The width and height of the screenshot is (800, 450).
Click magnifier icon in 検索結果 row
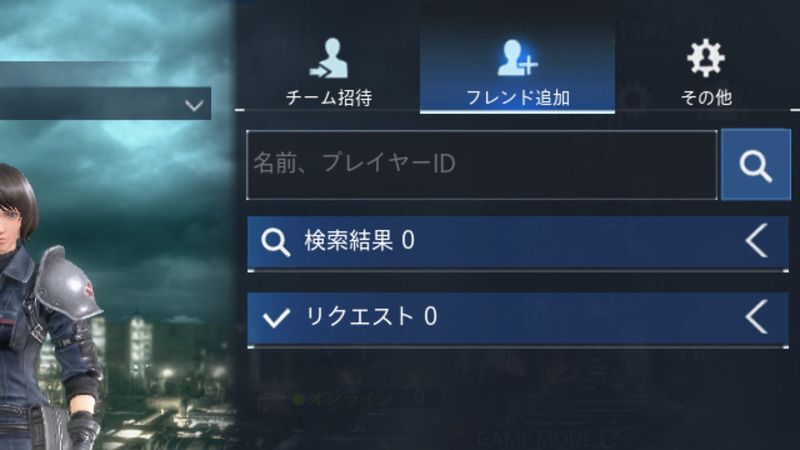pos(276,242)
